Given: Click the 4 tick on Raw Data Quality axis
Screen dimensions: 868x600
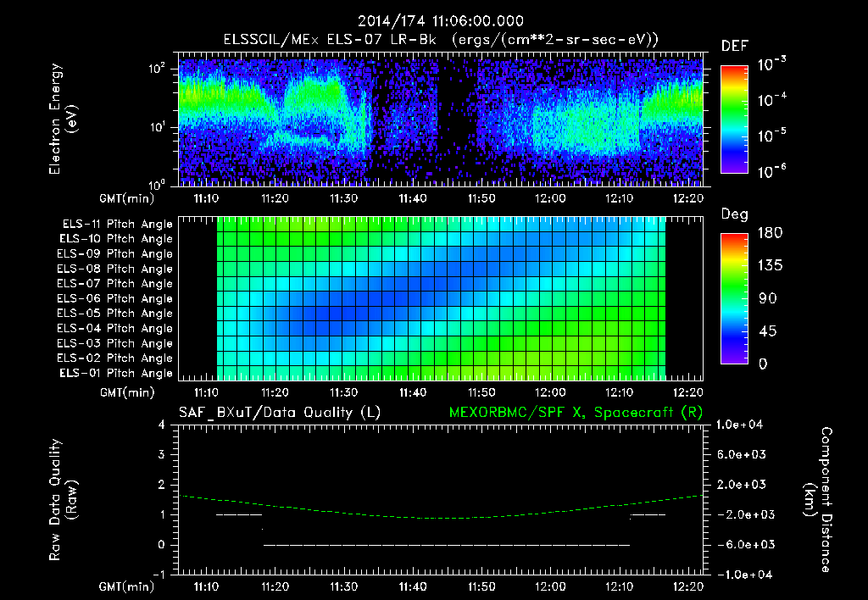Looking at the screenshot, I should pos(162,425).
